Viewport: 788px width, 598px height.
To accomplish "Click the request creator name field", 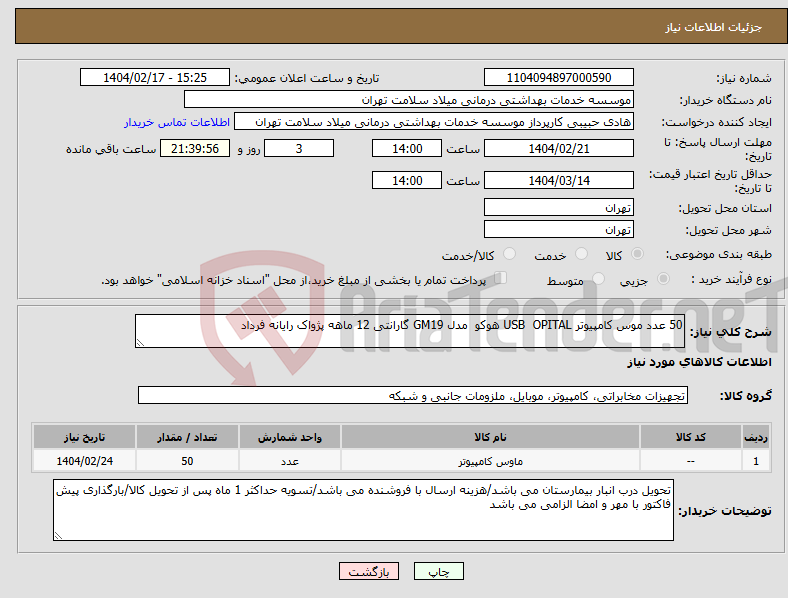I will [x=434, y=122].
